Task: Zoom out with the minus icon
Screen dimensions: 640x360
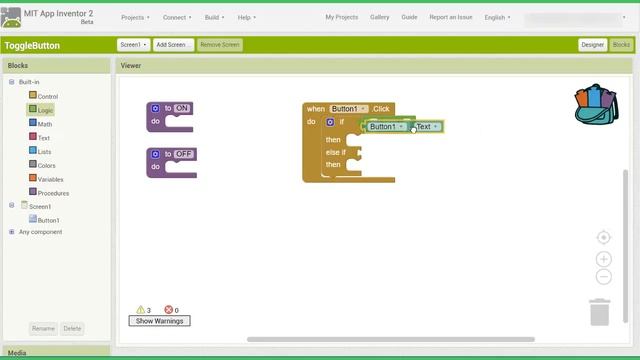Action: pyautogui.click(x=604, y=277)
